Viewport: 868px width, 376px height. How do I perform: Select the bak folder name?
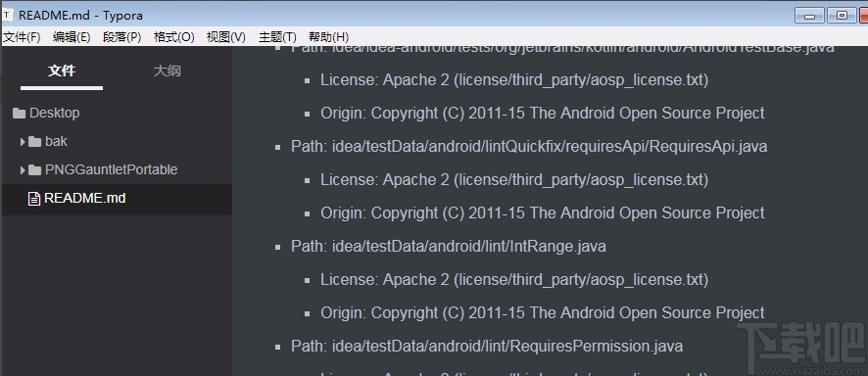click(57, 142)
